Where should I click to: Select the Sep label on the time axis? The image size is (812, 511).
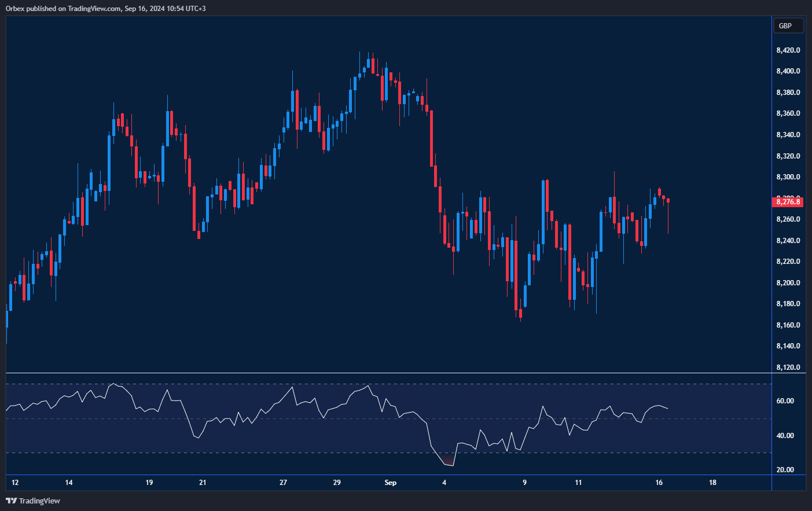(x=391, y=483)
